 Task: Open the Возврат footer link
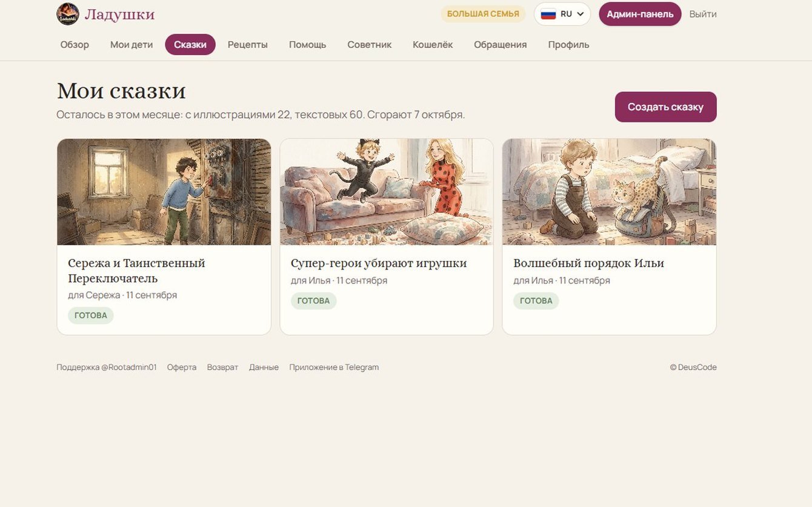click(x=222, y=367)
